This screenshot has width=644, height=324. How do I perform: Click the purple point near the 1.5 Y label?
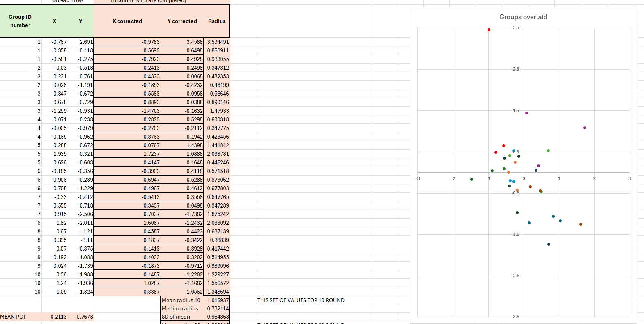click(526, 113)
